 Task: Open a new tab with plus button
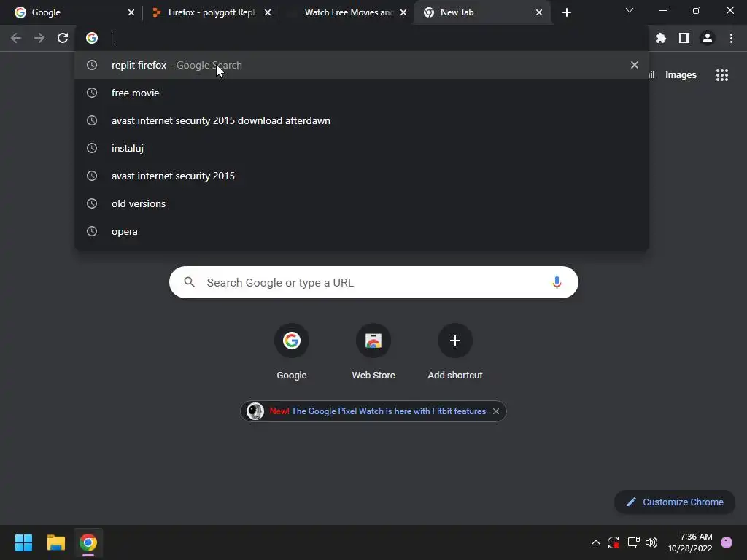click(566, 12)
